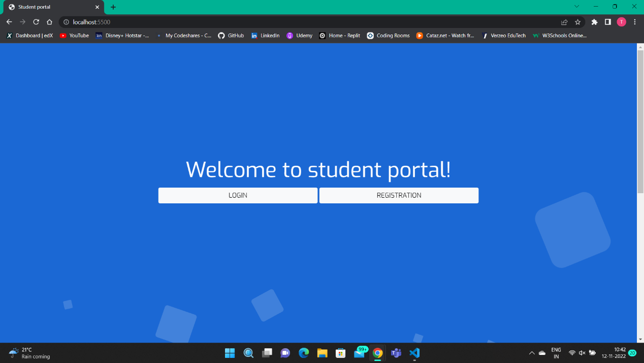
Task: Close the Student portal tab
Action: tap(97, 7)
